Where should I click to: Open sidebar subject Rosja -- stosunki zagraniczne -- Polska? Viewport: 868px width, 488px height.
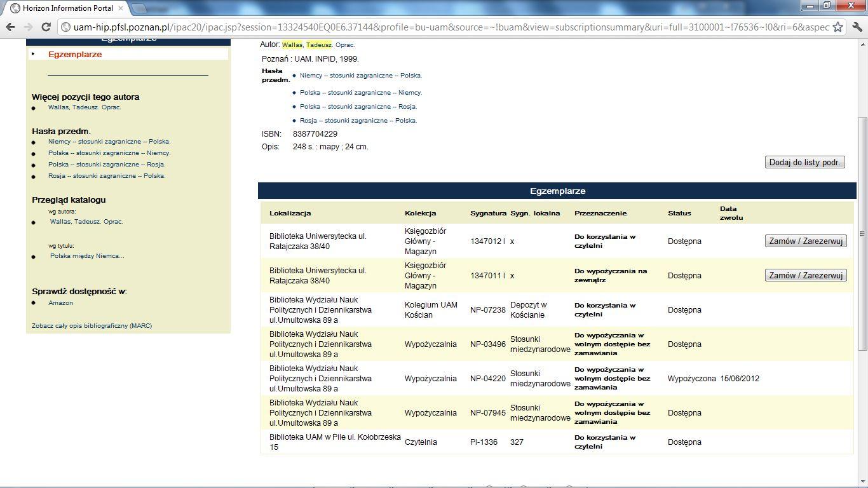107,175
